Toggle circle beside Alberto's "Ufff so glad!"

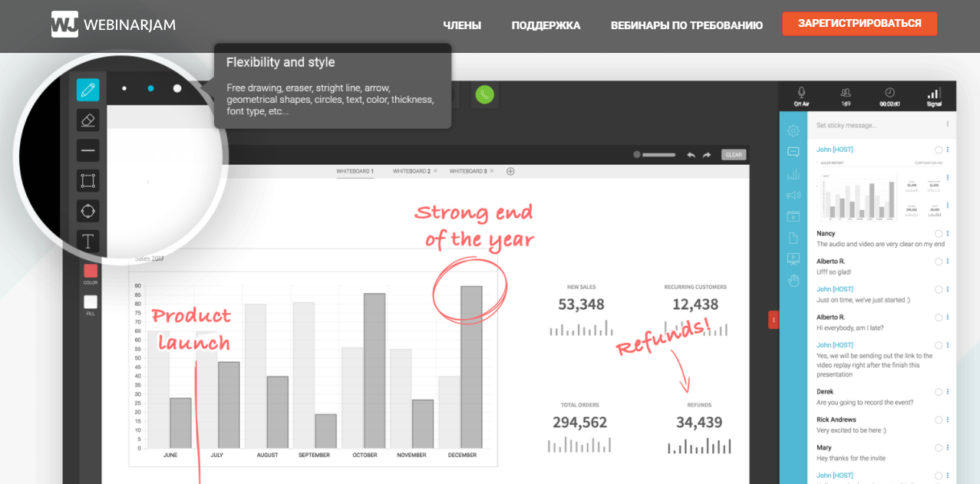(x=939, y=262)
